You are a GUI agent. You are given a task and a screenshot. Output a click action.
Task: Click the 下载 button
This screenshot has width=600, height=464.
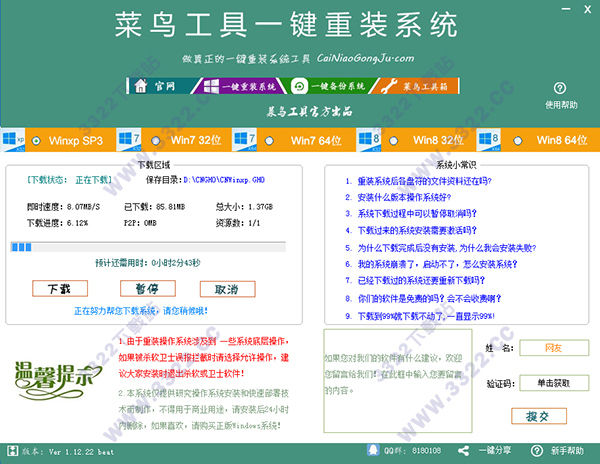coord(60,288)
